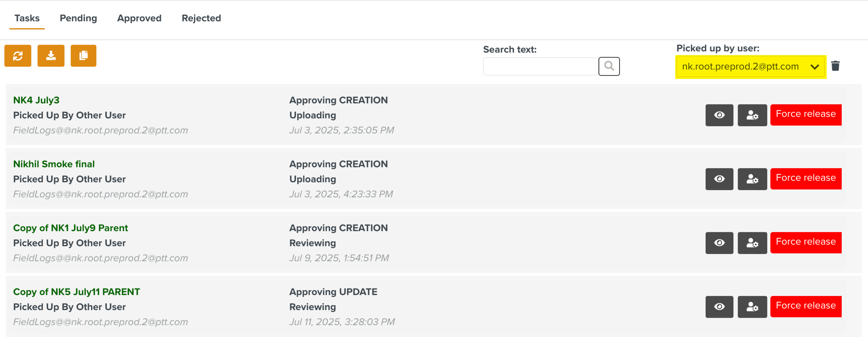Click user settings icon for Copy of NK1 July9 Parent
This screenshot has width=868, height=337.
click(752, 243)
